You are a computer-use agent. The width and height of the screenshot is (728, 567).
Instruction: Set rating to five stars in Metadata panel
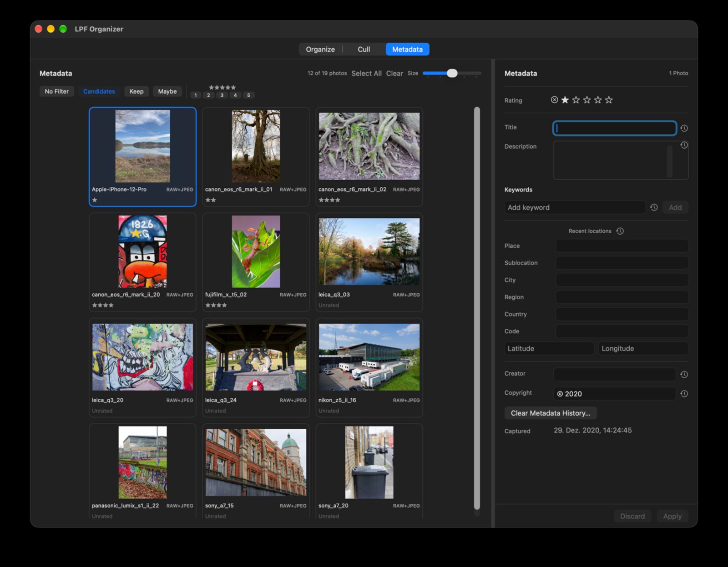point(609,100)
